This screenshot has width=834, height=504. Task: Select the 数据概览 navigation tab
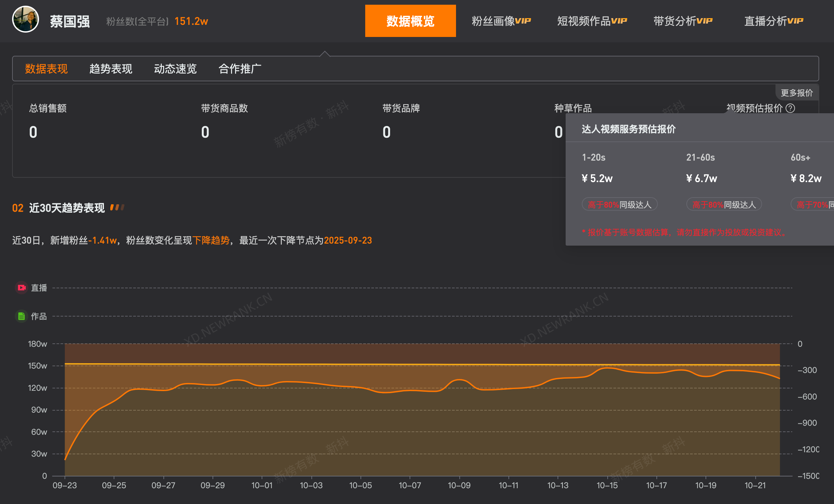coord(410,21)
